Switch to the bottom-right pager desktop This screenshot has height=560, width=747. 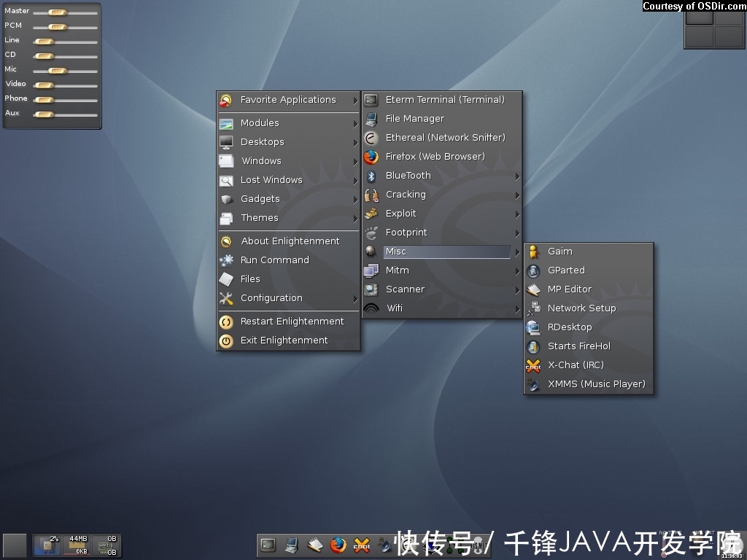click(x=729, y=36)
